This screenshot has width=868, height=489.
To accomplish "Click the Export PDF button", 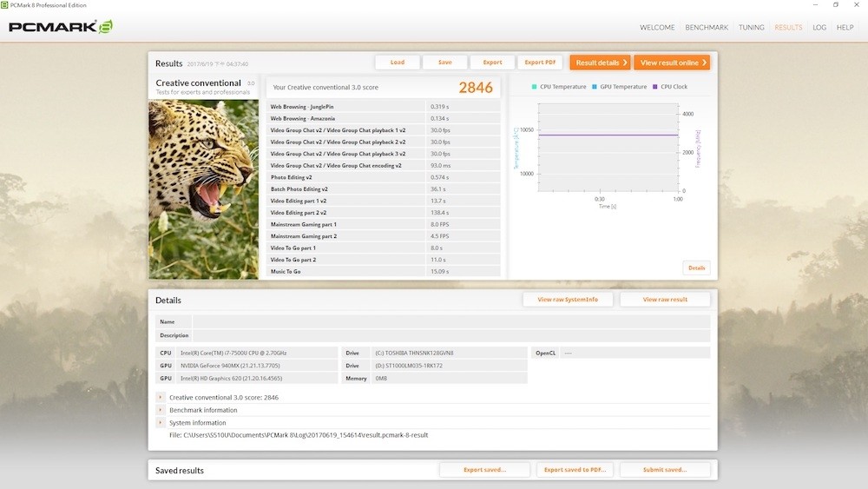I will coord(540,63).
